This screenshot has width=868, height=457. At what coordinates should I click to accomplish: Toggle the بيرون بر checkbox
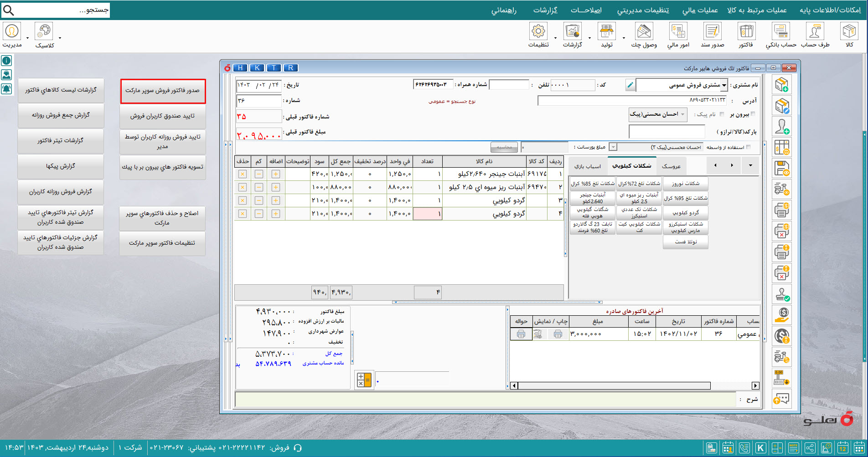click(753, 114)
